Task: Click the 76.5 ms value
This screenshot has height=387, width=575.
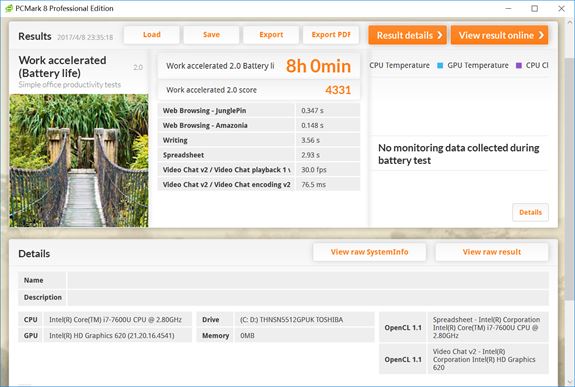Action: tap(313, 184)
